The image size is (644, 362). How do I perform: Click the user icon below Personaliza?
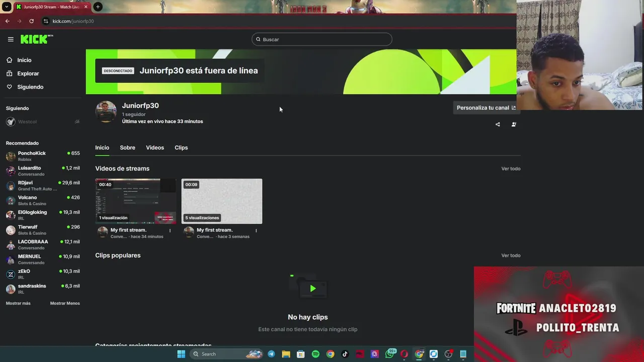[514, 124]
